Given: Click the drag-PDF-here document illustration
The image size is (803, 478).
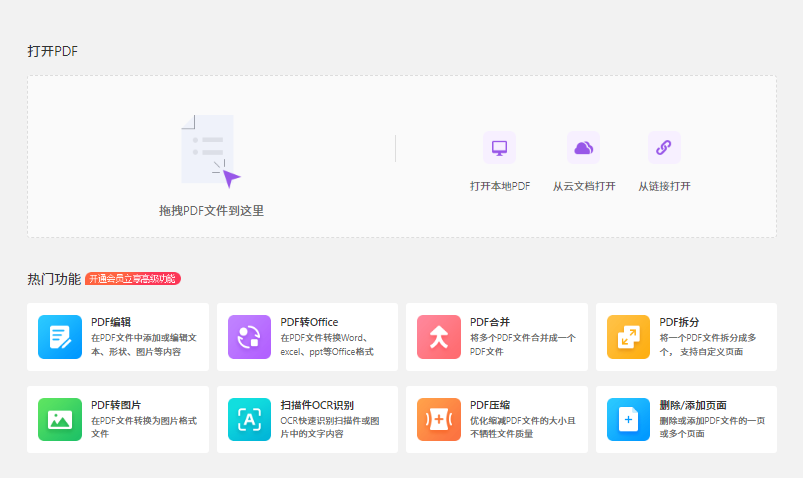Looking at the screenshot, I should pos(210,150).
